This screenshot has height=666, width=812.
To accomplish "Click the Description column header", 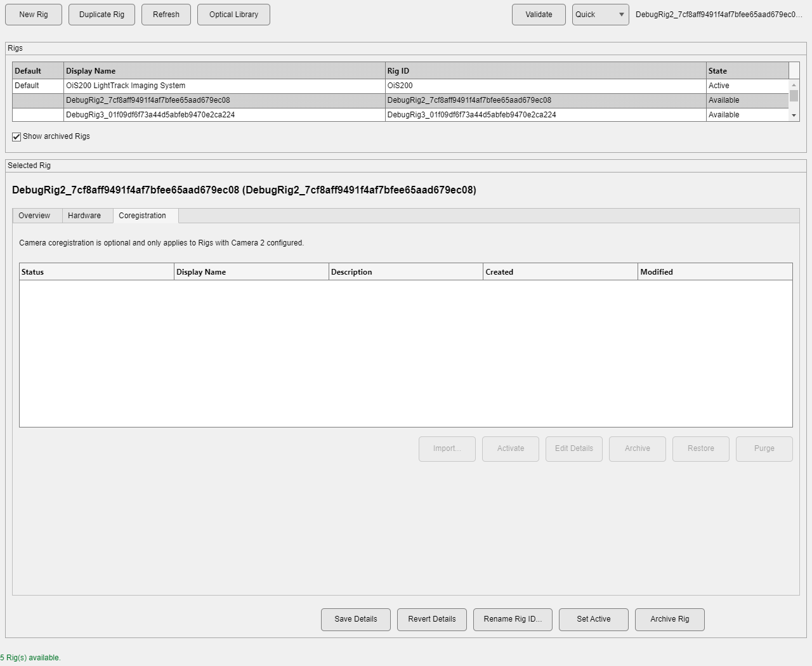I will [x=406, y=272].
